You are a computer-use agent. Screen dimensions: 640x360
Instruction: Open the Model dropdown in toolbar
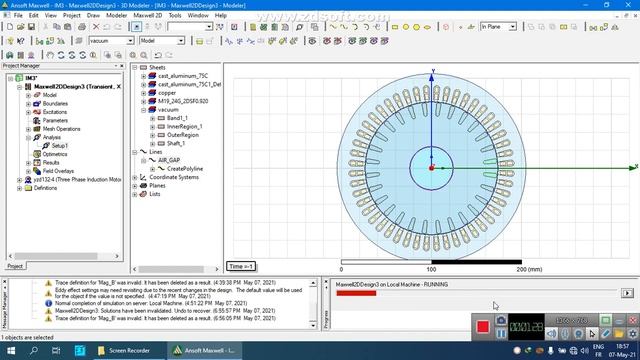[181, 41]
